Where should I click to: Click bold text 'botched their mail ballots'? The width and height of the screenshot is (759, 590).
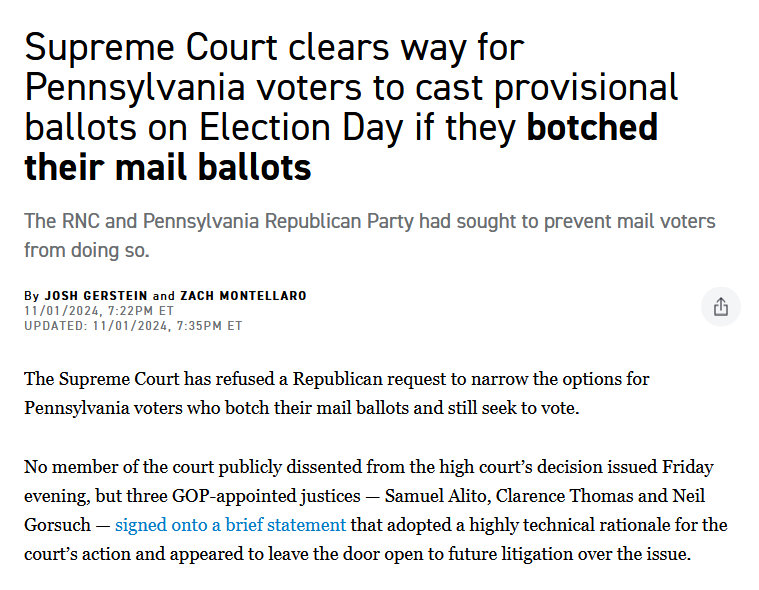pos(341,147)
